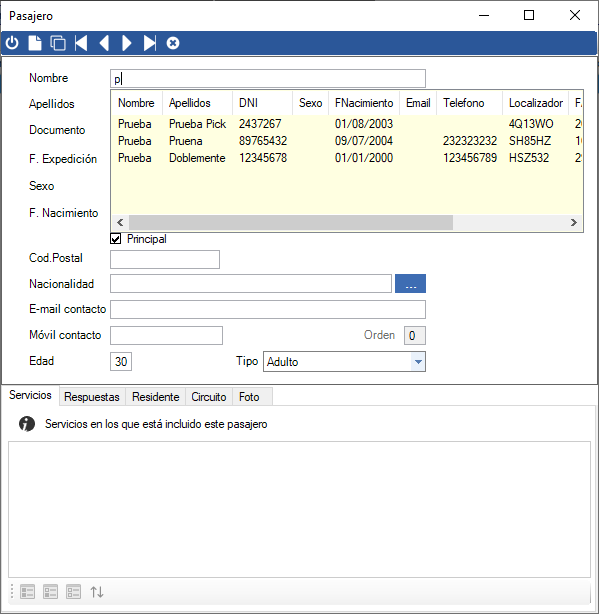Click the circled X delete icon in the toolbar
Viewport: 599px width, 614px height.
173,43
